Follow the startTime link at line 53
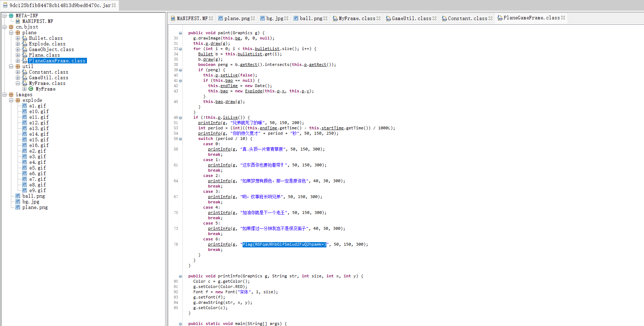 332,128
